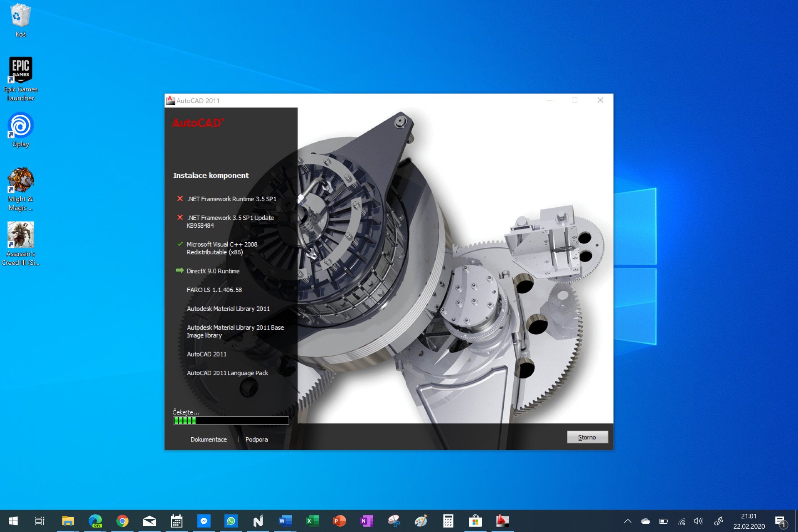The width and height of the screenshot is (798, 532).
Task: Click the red X beside .NET Framework Runtime
Action: tap(180, 199)
